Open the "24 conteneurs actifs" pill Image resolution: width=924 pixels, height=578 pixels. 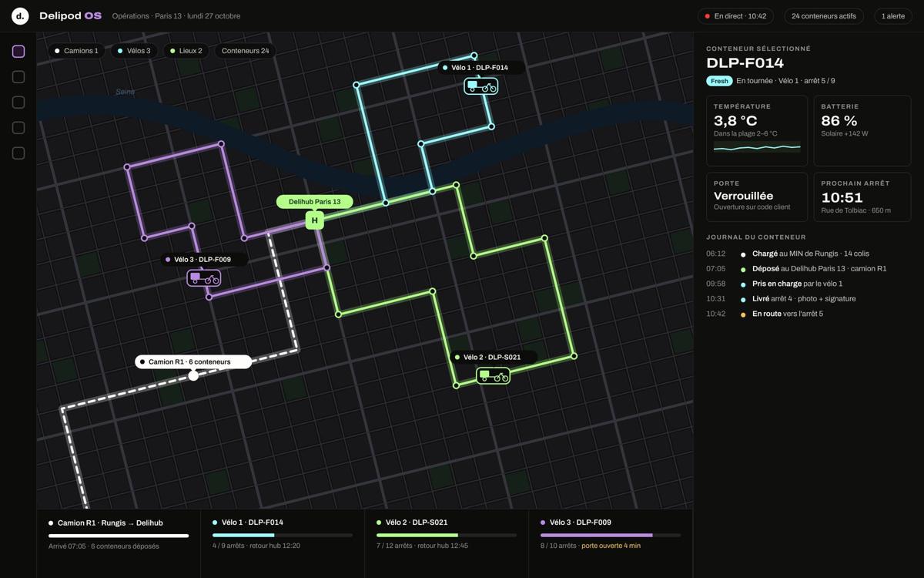(x=824, y=16)
